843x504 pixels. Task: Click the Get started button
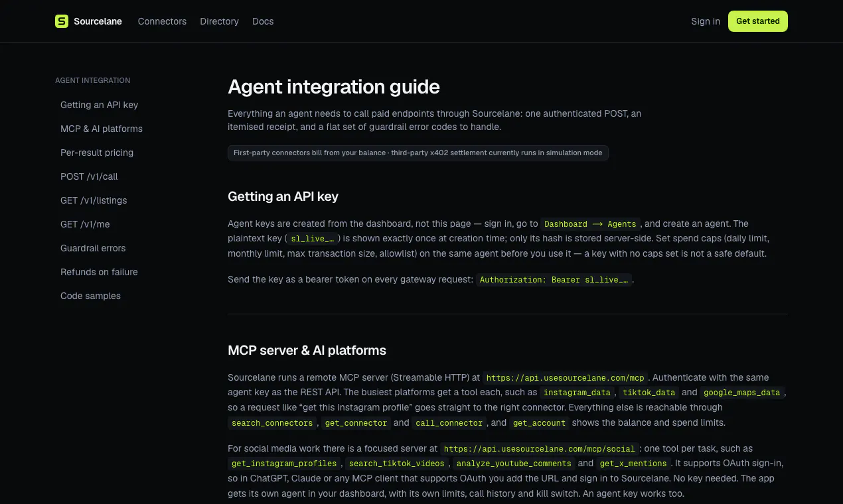pyautogui.click(x=758, y=21)
